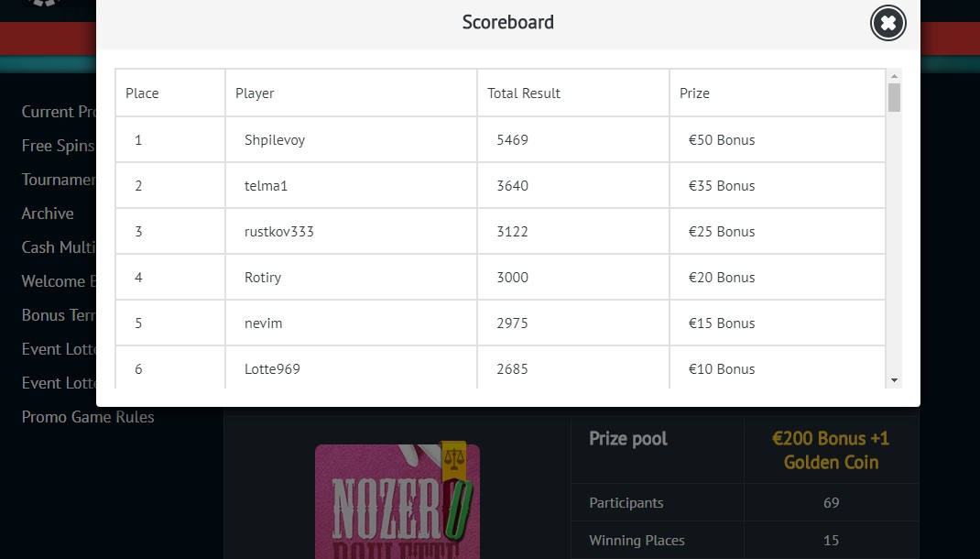This screenshot has width=980, height=559.
Task: Go to the Current Promotions sidebar link
Action: (x=60, y=112)
